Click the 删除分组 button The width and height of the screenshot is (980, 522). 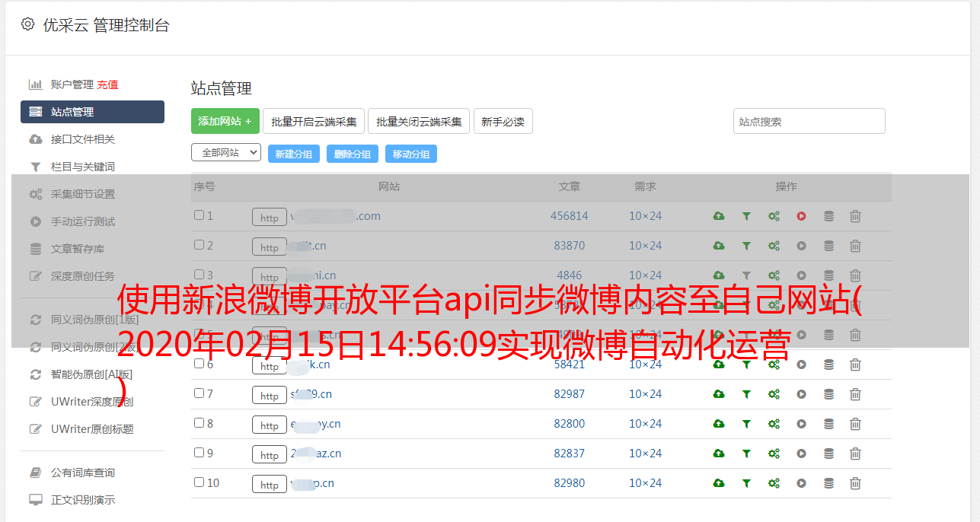point(353,154)
